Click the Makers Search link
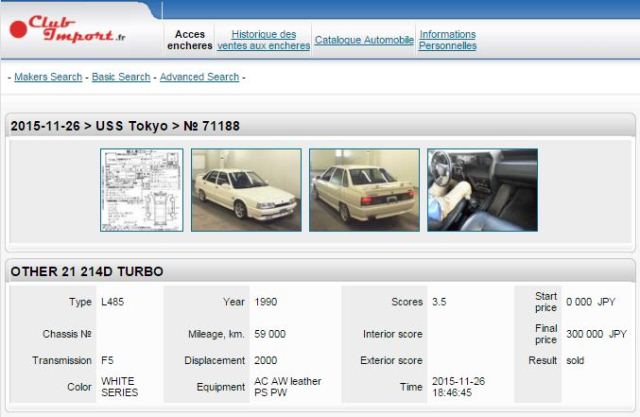The width and height of the screenshot is (640, 417). pos(48,77)
